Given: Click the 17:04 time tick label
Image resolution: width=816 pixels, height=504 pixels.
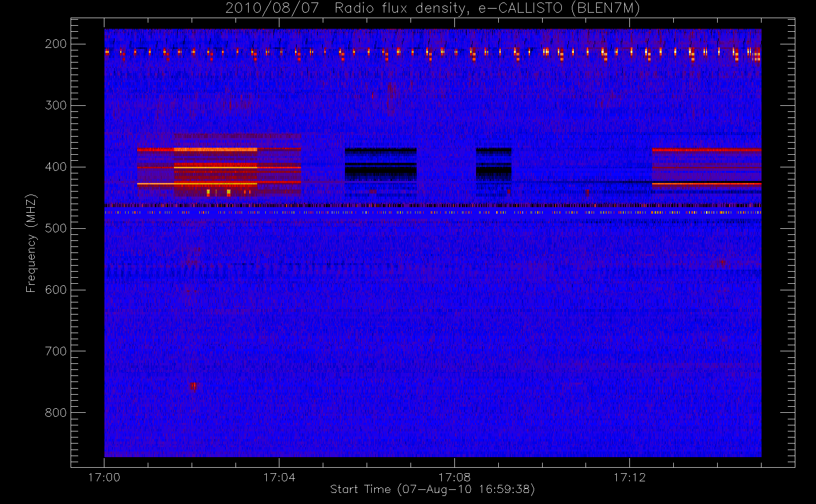Looking at the screenshot, I should [x=279, y=477].
